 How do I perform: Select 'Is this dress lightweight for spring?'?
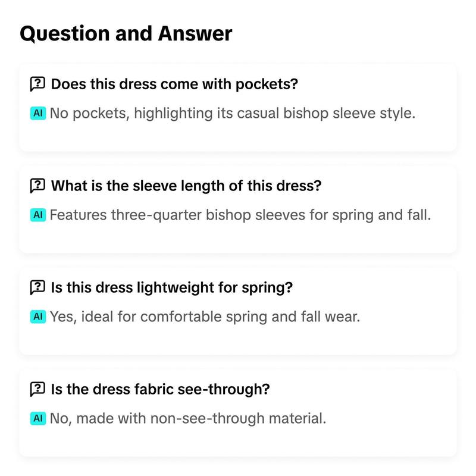click(x=172, y=287)
